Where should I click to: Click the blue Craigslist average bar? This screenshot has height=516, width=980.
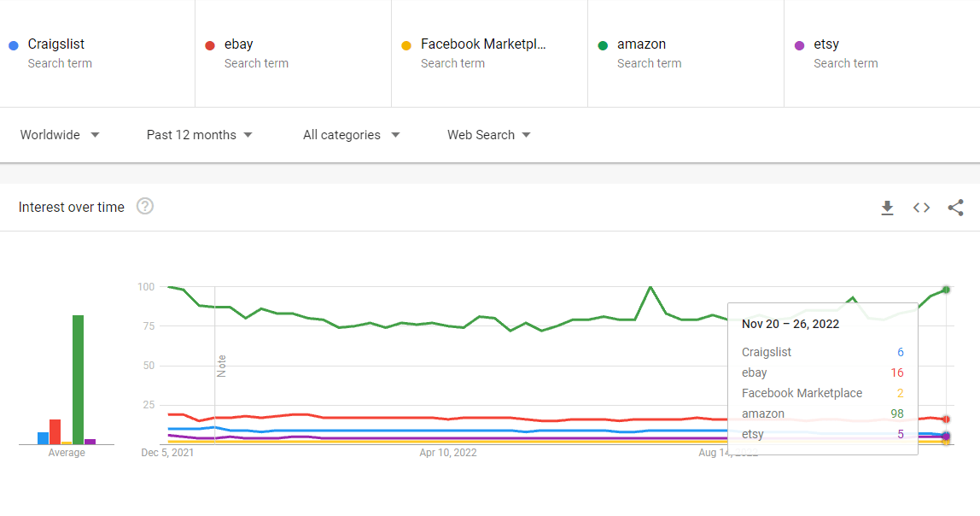[44, 438]
